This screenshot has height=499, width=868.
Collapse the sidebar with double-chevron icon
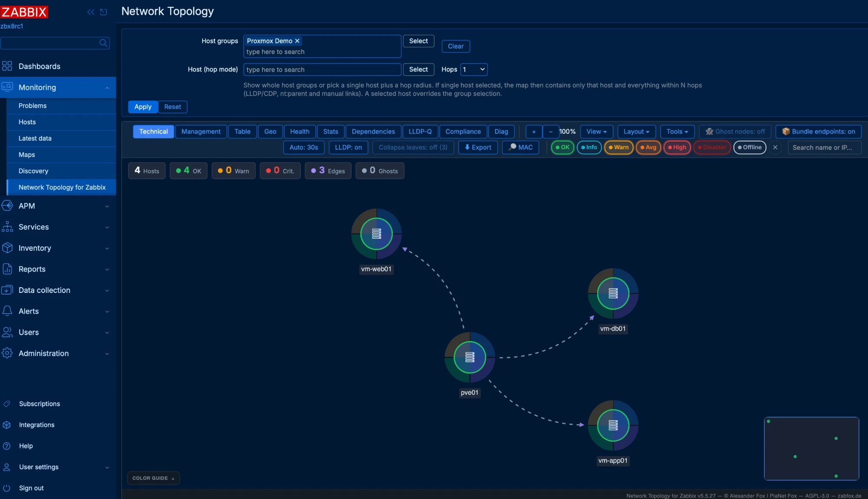coord(91,12)
